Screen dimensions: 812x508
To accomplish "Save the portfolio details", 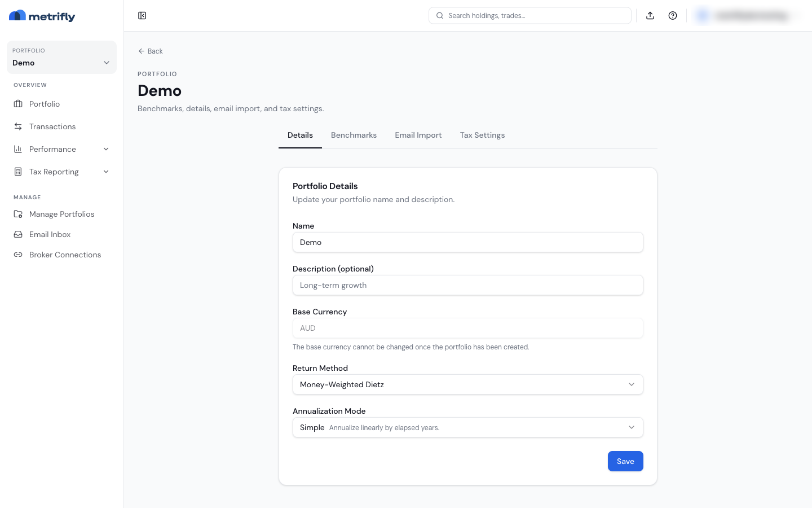I will point(625,461).
